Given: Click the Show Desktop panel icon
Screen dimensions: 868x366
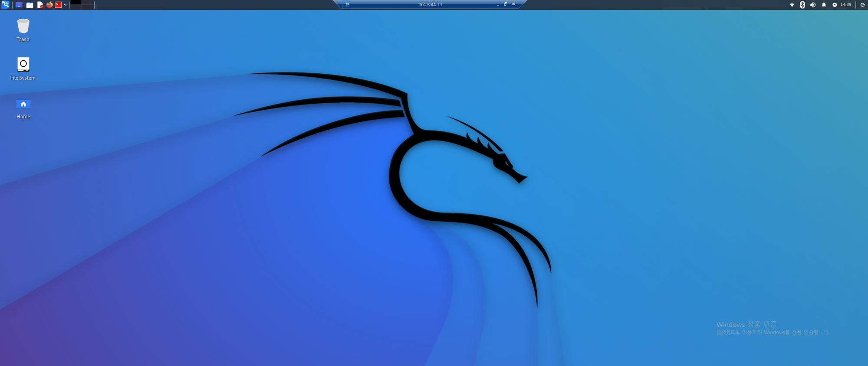Looking at the screenshot, I should (19, 5).
